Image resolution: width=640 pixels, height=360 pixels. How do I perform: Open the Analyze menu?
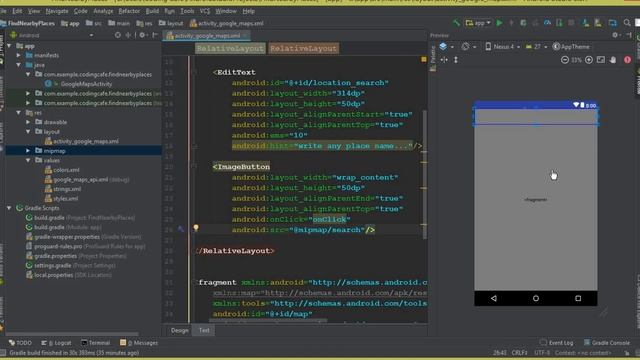coord(103,11)
